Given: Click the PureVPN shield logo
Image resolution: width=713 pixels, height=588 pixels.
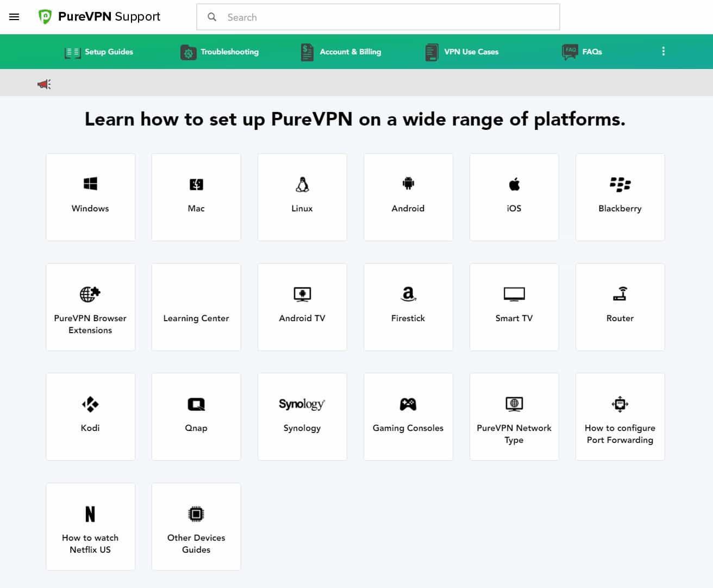Looking at the screenshot, I should [x=45, y=17].
